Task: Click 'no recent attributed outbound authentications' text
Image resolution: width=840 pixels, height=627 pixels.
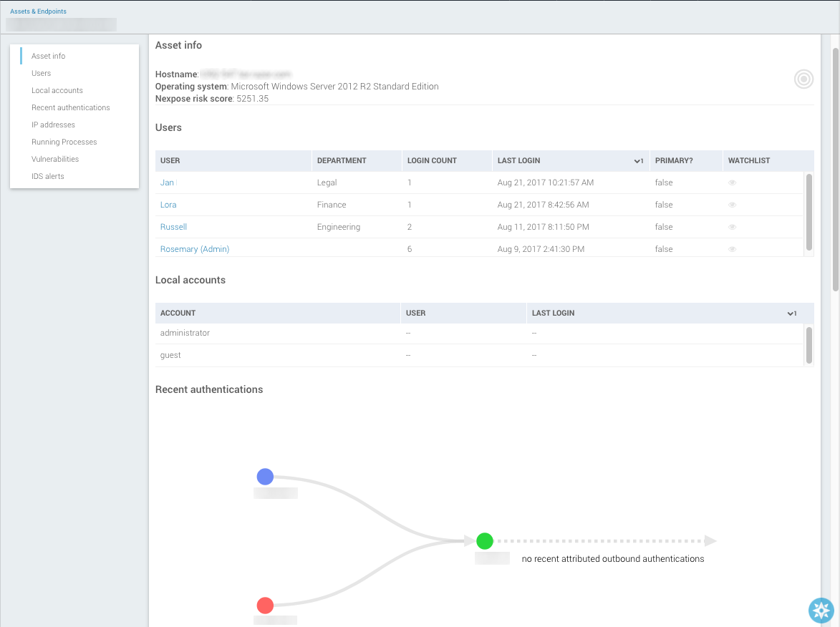Action: tap(613, 559)
